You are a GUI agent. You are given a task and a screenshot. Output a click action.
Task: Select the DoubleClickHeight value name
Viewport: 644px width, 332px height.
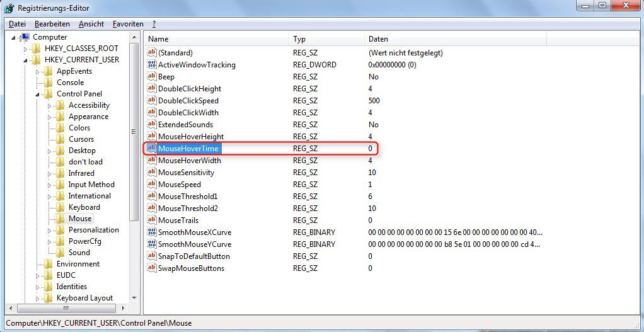pyautogui.click(x=190, y=89)
